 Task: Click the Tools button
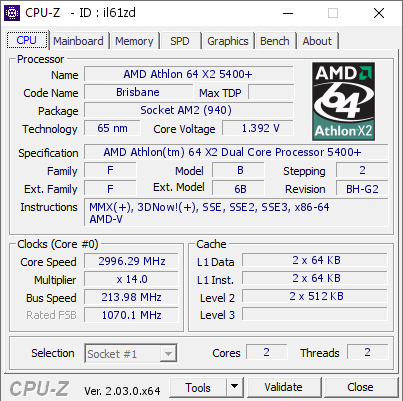click(x=198, y=387)
